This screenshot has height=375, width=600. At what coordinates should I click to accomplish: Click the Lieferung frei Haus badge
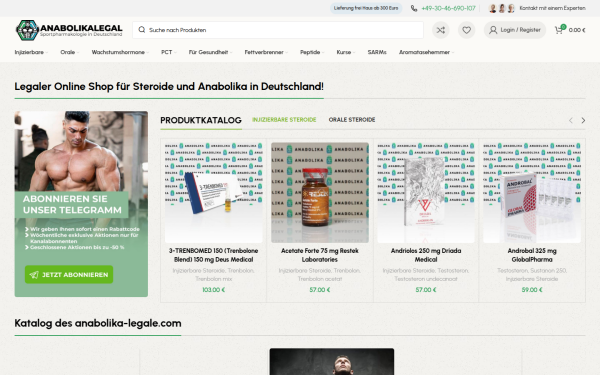click(366, 8)
